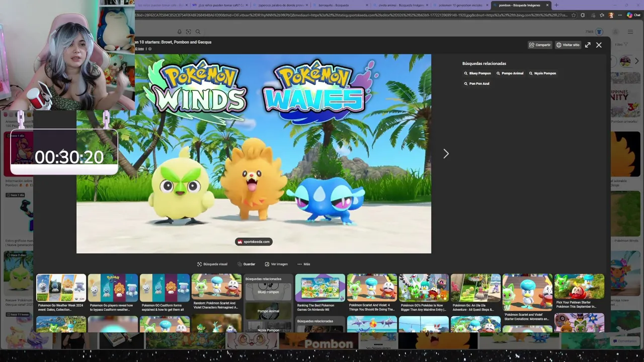Screen dimensions: 644x362
Task: Switch to 'civeta animal' browser tab
Action: point(400,5)
